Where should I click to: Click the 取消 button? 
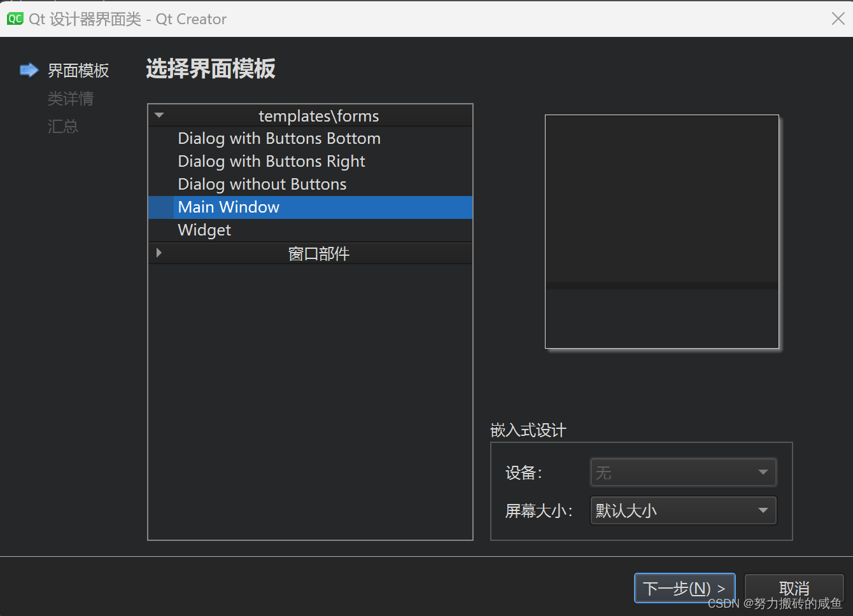coord(793,588)
